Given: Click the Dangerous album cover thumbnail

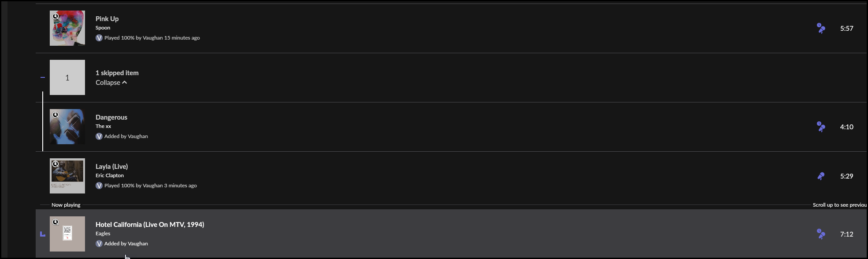Looking at the screenshot, I should pyautogui.click(x=67, y=127).
